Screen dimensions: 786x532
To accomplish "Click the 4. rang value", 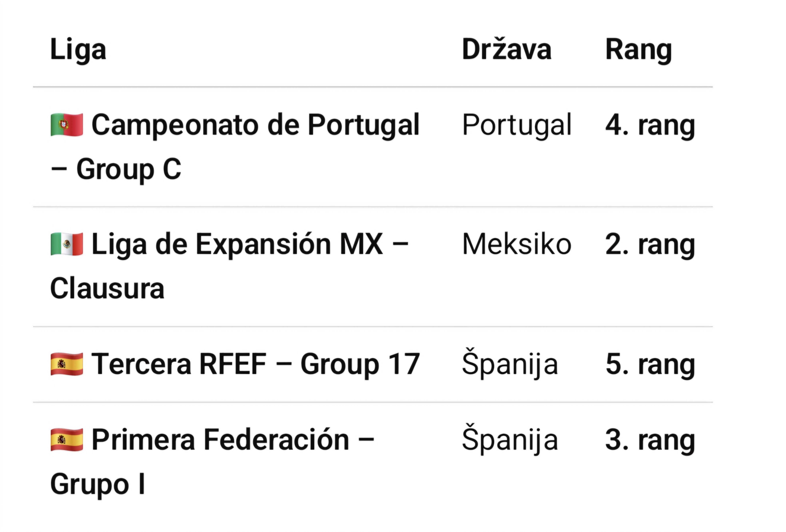I will coord(650,126).
